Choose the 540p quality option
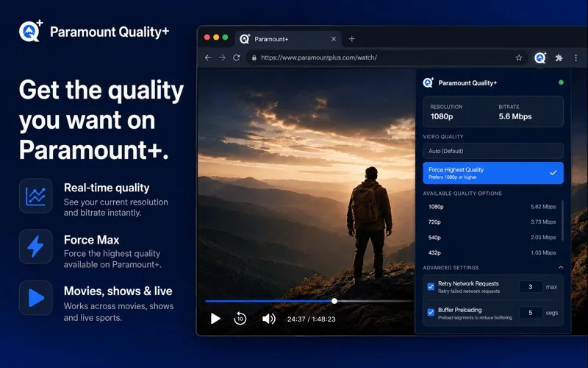Image resolution: width=588 pixels, height=368 pixels. (492, 237)
